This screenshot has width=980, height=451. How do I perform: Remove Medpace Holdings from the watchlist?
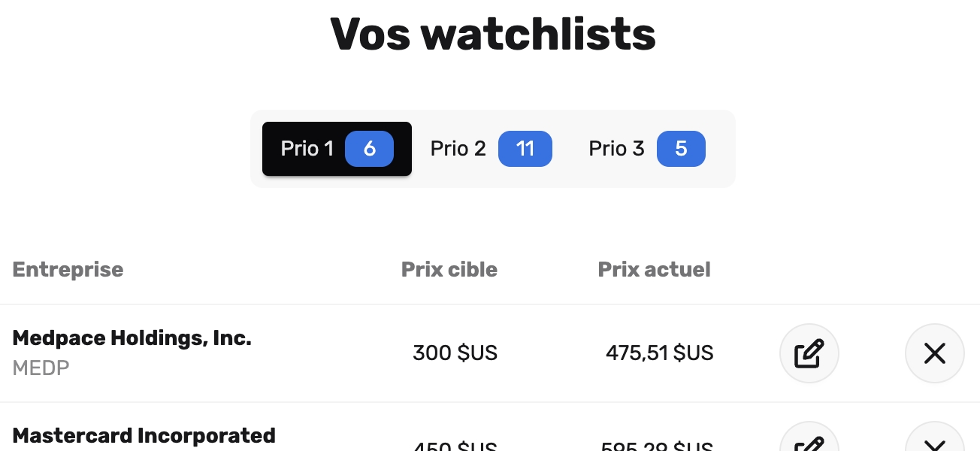pyautogui.click(x=934, y=353)
